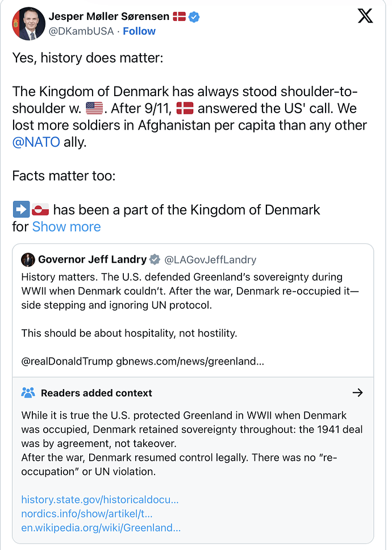Open the history.state.gov source link

[x=100, y=499]
